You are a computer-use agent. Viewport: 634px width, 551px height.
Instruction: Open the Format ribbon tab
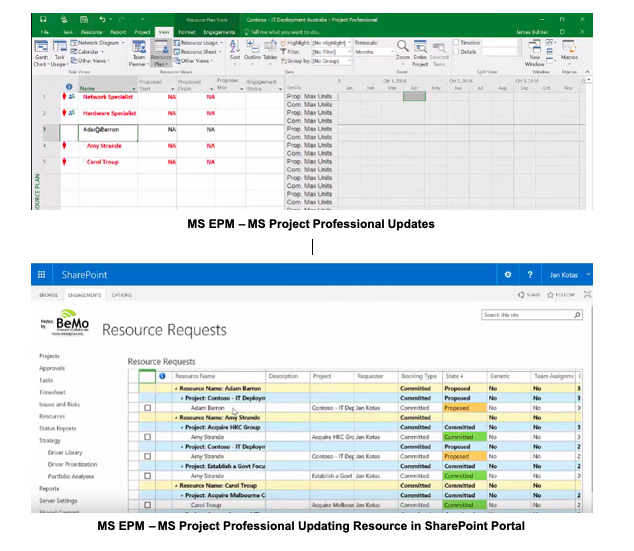[x=187, y=32]
